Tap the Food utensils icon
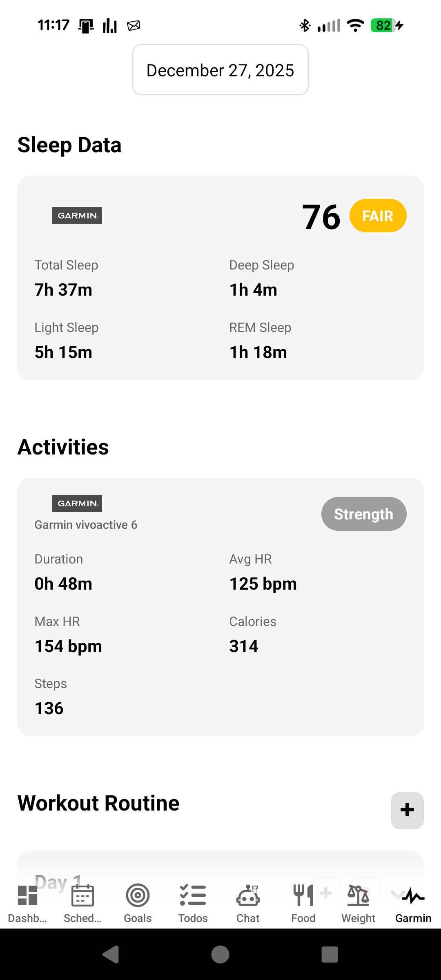 tap(303, 895)
